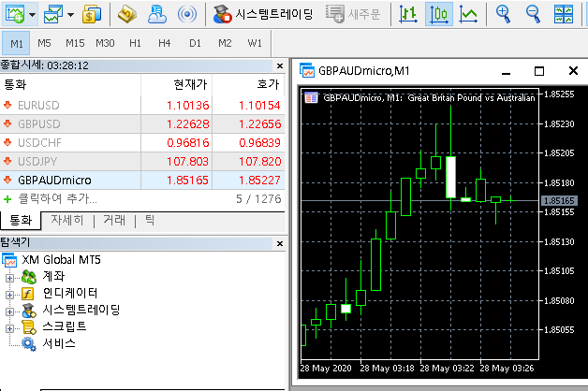Select the H1 timeframe
This screenshot has height=391, width=588.
coord(135,43)
